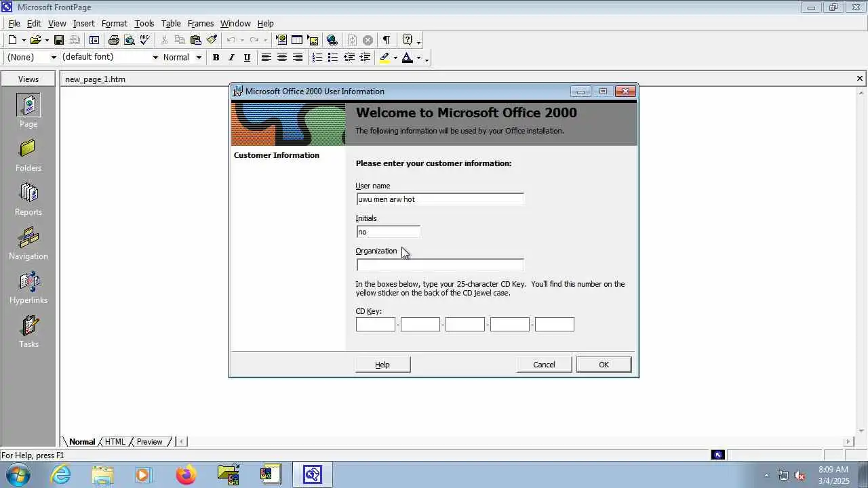Open the Table menu
868x488 pixels.
pyautogui.click(x=171, y=23)
